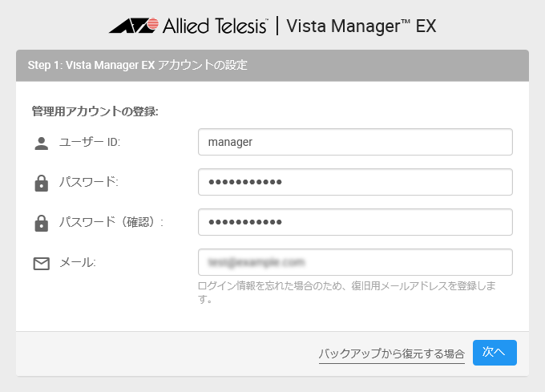Click the Allied Telesis wordmark text
This screenshot has width=545, height=392.
tap(215, 26)
